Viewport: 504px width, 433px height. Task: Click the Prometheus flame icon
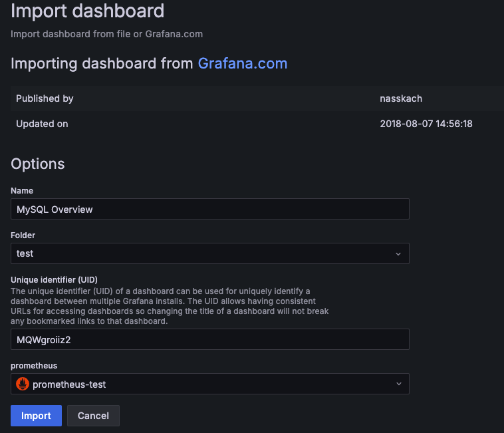[x=23, y=384]
